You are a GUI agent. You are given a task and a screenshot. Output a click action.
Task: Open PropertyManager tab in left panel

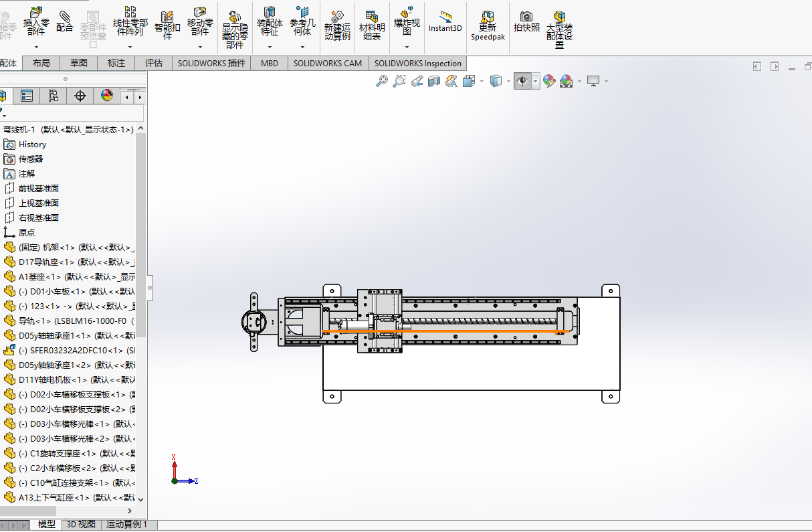point(27,96)
